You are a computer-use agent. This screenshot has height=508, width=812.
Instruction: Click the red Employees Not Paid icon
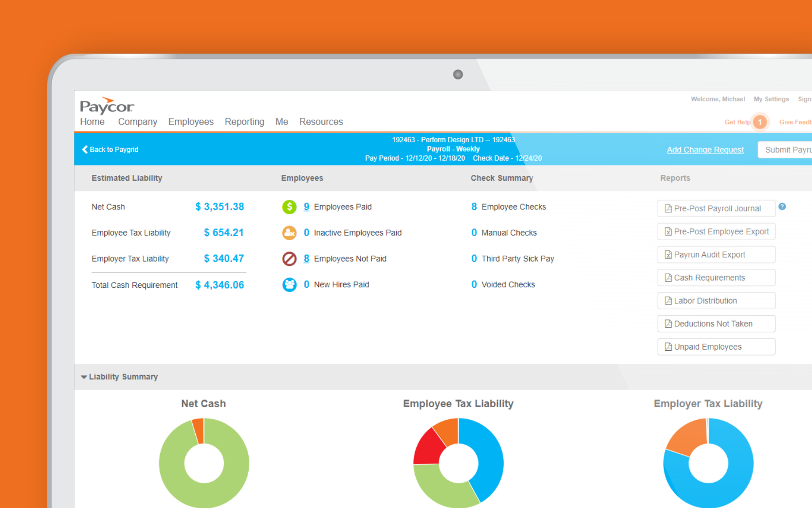(x=289, y=259)
